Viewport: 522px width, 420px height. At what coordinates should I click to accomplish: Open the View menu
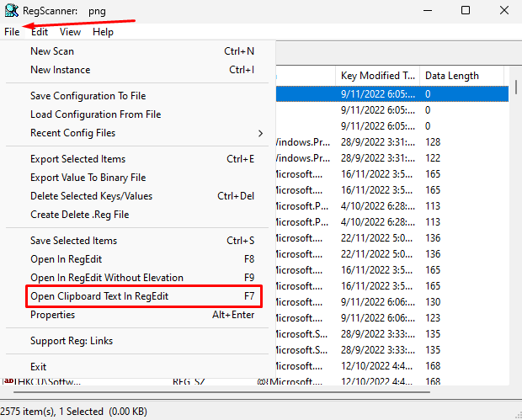click(x=70, y=32)
